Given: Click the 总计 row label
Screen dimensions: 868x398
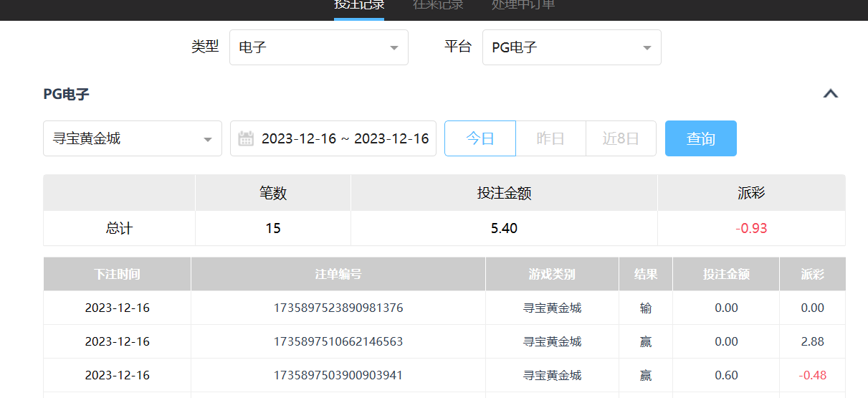Looking at the screenshot, I should 119,229.
